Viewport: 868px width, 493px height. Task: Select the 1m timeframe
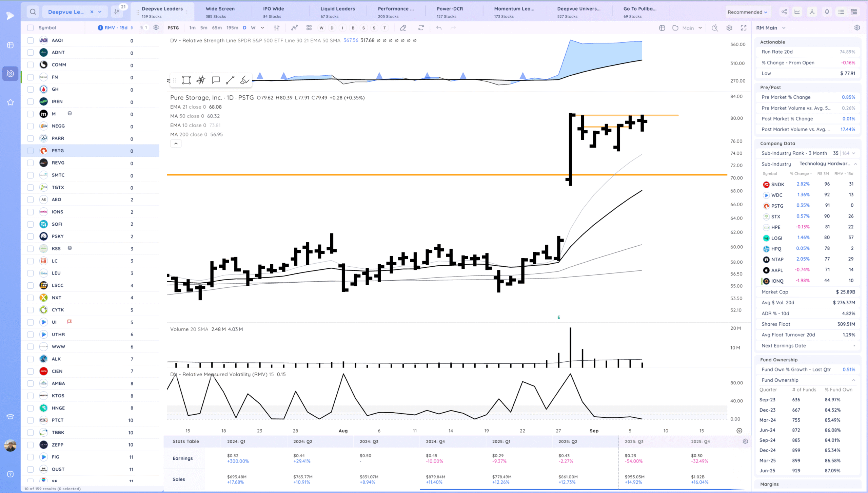click(192, 28)
